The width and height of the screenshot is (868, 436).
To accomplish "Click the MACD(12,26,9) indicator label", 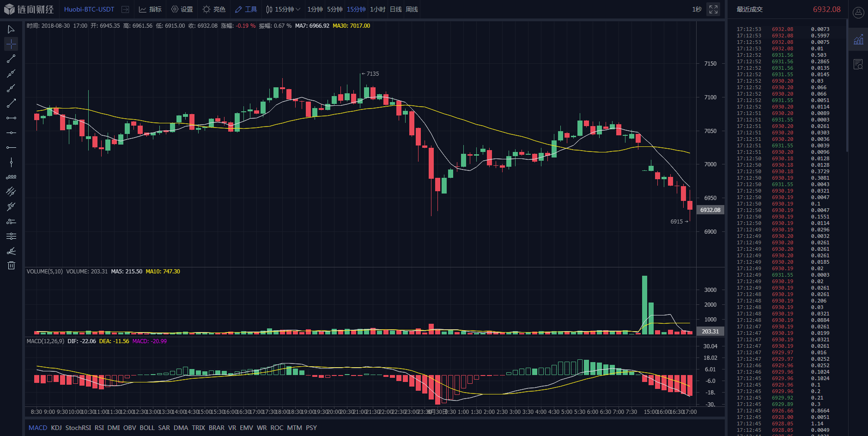I will (x=45, y=341).
